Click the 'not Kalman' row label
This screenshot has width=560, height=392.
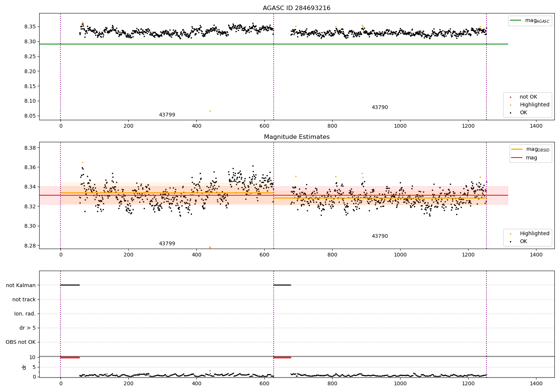tap(21, 286)
